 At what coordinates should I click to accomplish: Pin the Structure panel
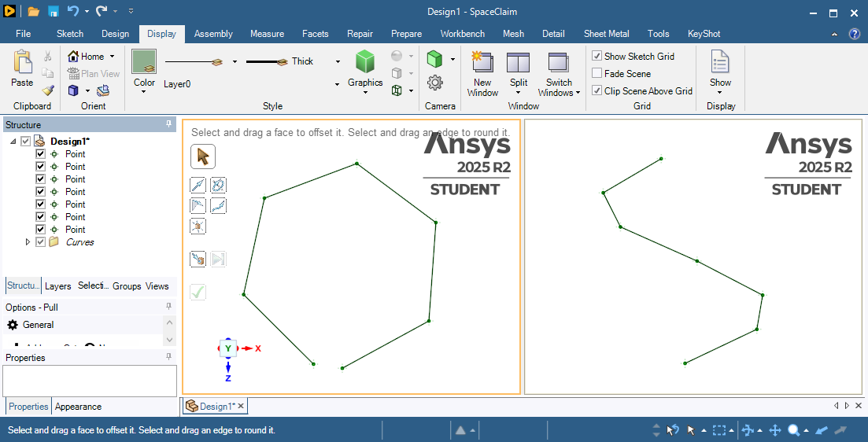click(x=169, y=125)
